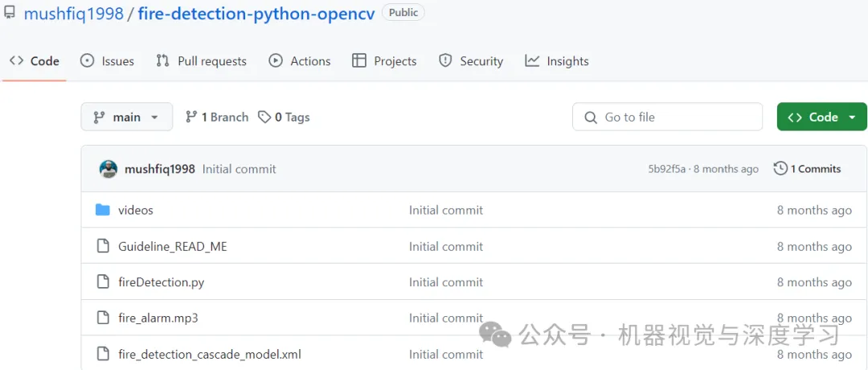Open the Projects tab
Image resolution: width=868 pixels, height=370 pixels.
pos(385,61)
